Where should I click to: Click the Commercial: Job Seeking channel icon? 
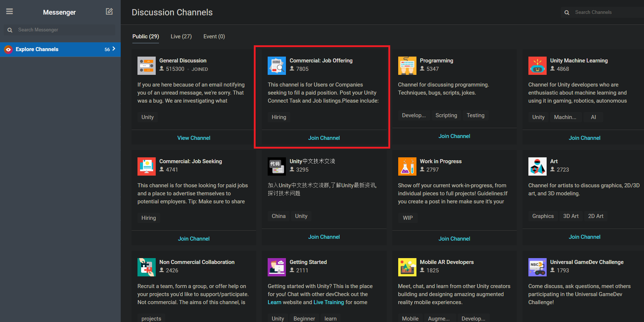click(147, 166)
